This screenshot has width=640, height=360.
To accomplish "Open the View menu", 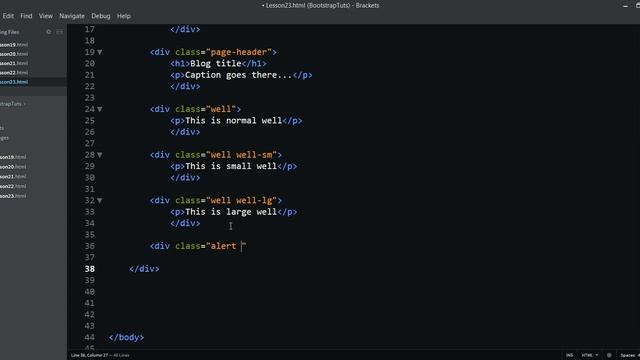I will tap(46, 16).
